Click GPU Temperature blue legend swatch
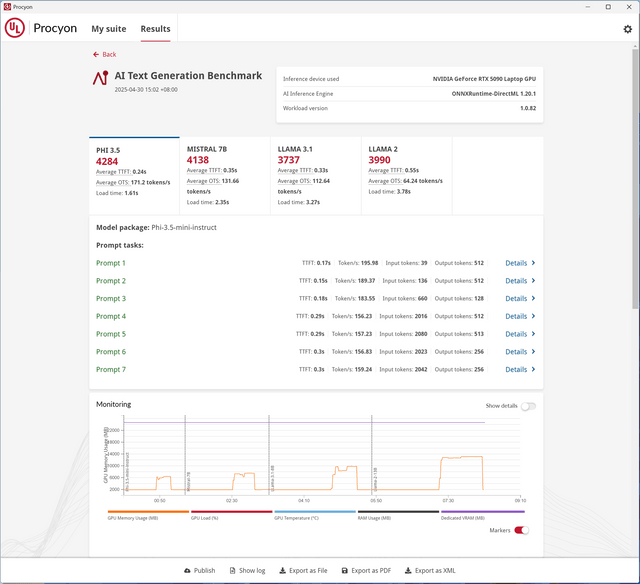This screenshot has height=584, width=640. (x=315, y=511)
